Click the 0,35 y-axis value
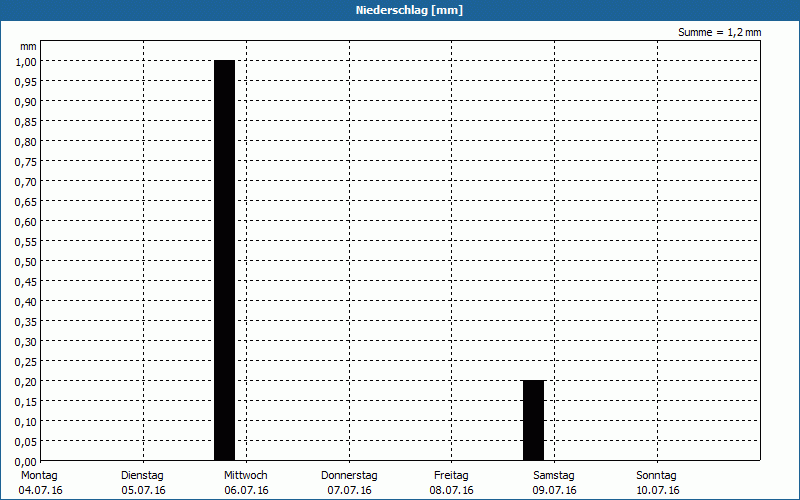 click(x=26, y=322)
